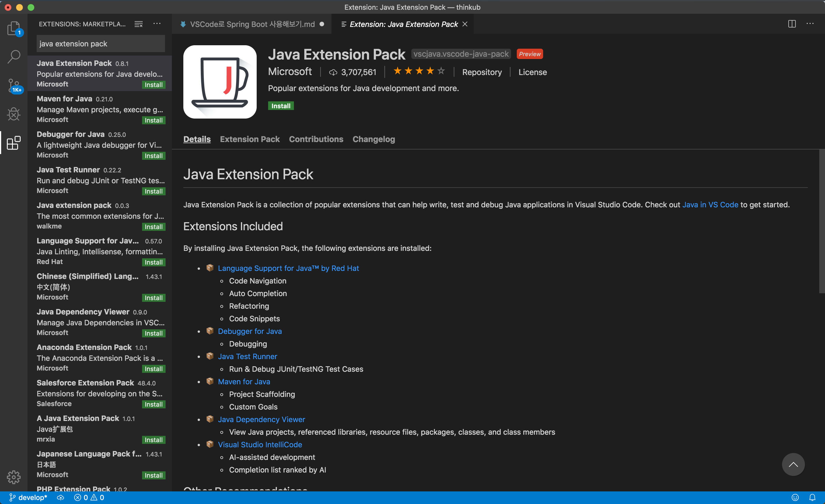Close the Java Extension Pack tab
The width and height of the screenshot is (825, 504).
coord(465,24)
